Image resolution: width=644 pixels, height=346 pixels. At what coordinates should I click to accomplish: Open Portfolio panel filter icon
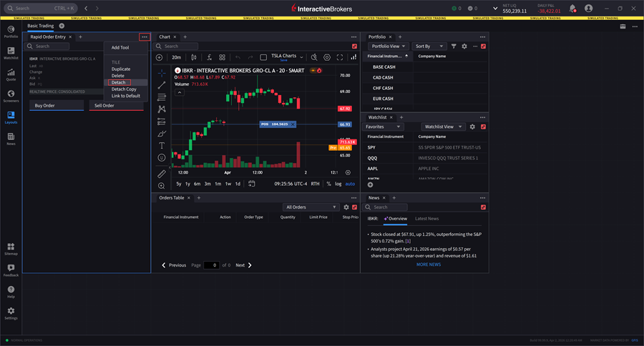pyautogui.click(x=454, y=46)
